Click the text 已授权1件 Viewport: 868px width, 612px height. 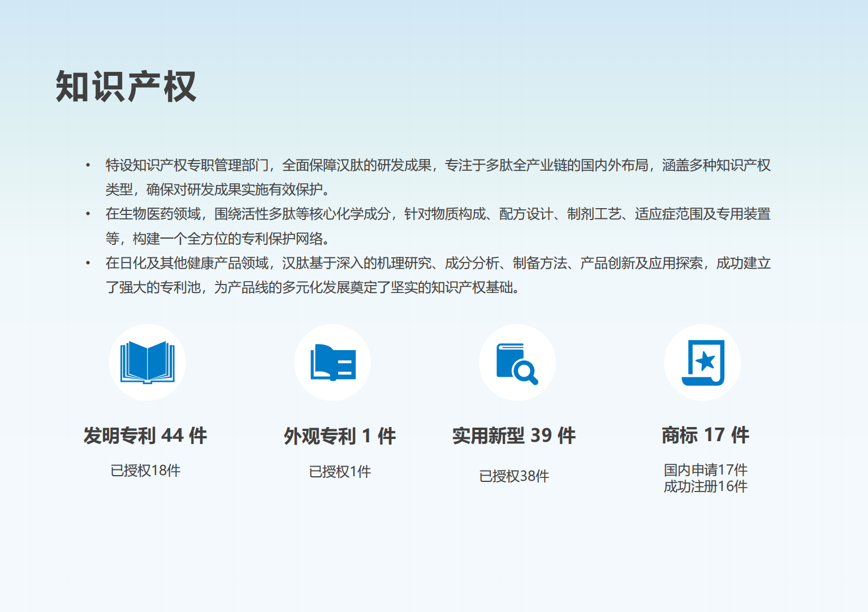340,472
